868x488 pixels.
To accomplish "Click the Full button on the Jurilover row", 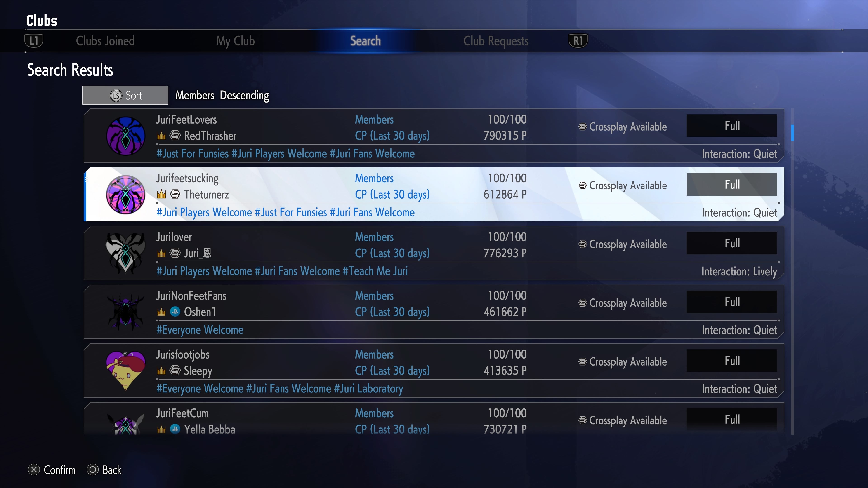I will coord(732,243).
